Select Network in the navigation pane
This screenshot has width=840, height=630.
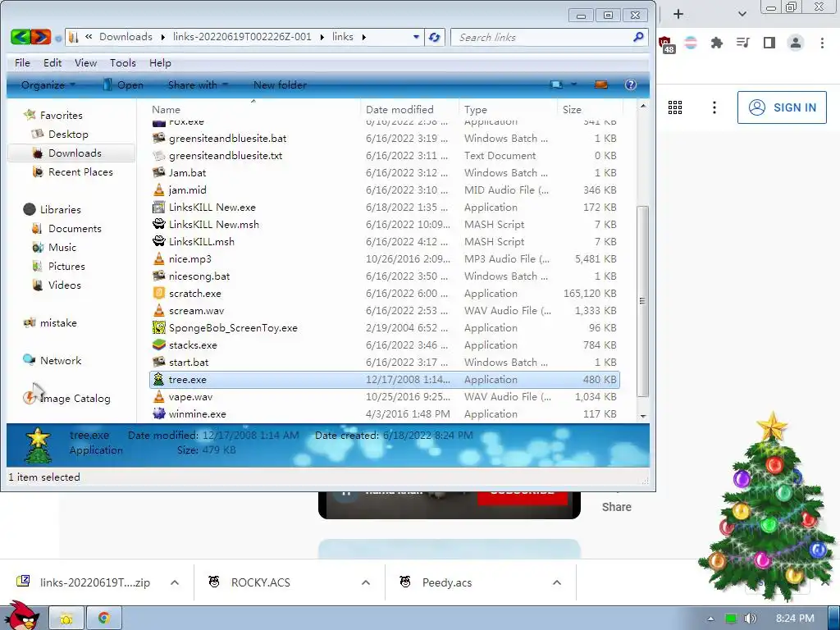[61, 361]
